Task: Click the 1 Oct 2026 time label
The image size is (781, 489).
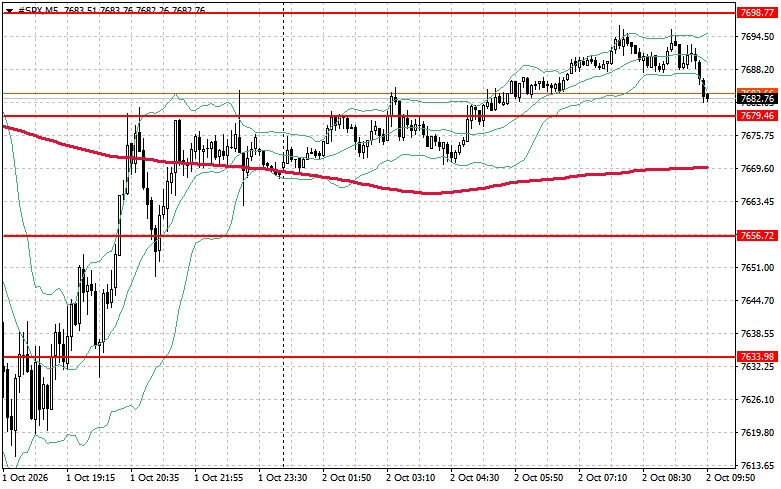Action: tap(25, 478)
